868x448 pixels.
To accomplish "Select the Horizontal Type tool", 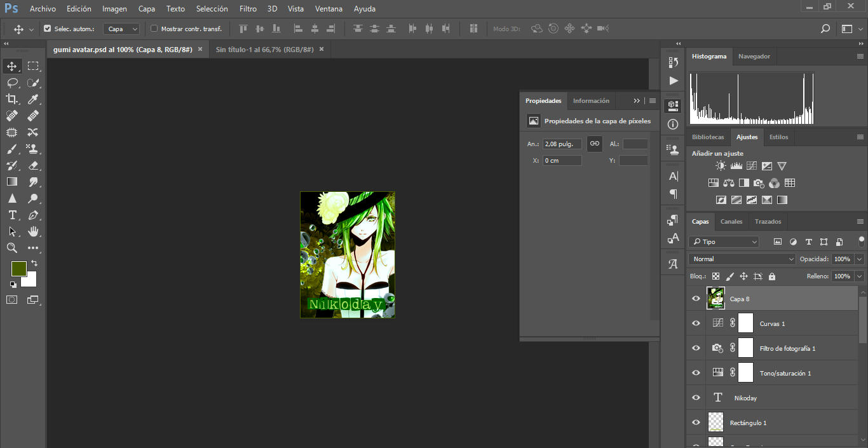I will 12,215.
